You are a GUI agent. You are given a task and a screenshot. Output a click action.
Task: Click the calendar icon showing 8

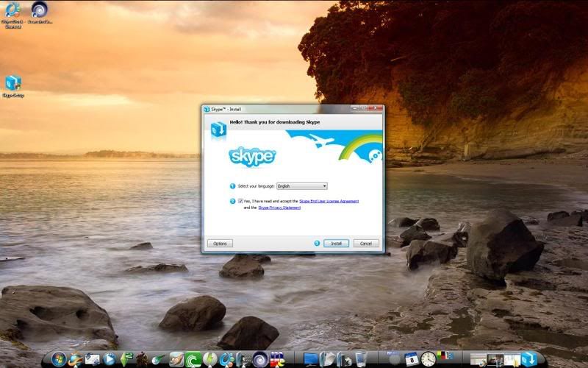pos(412,359)
